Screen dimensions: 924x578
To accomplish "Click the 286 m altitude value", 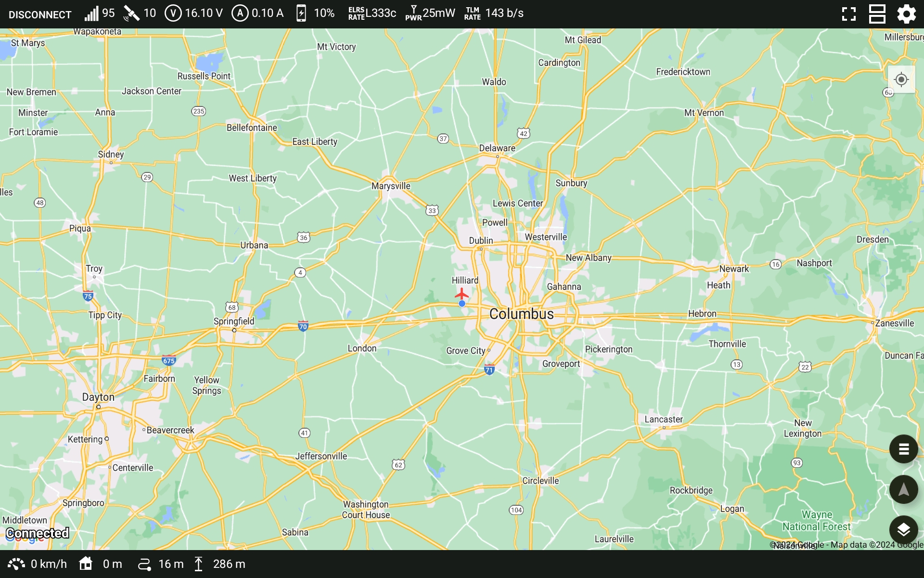I will tap(229, 564).
